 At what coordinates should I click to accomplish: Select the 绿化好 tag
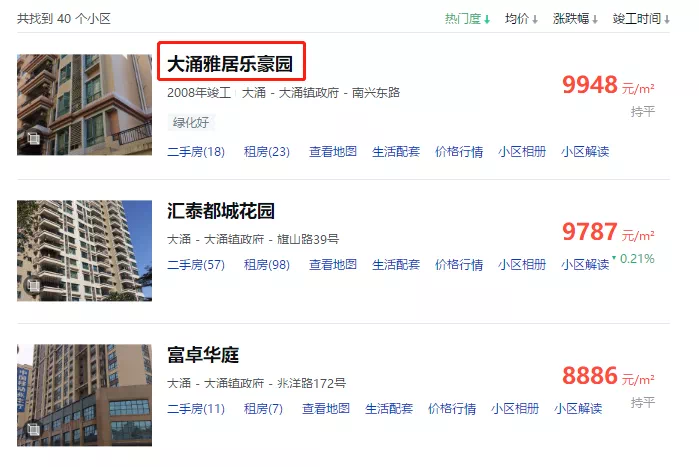tap(191, 123)
